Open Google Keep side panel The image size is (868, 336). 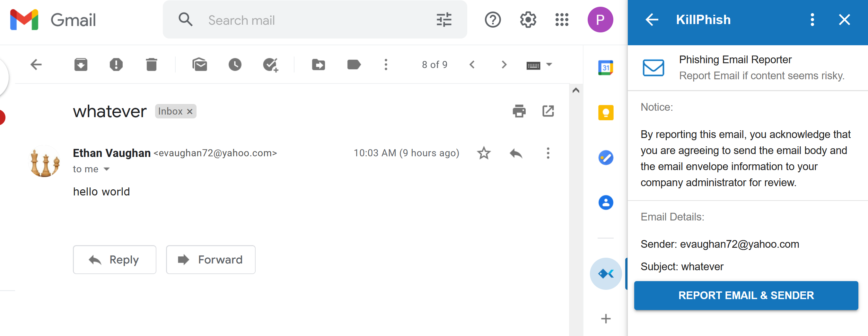[x=606, y=112]
